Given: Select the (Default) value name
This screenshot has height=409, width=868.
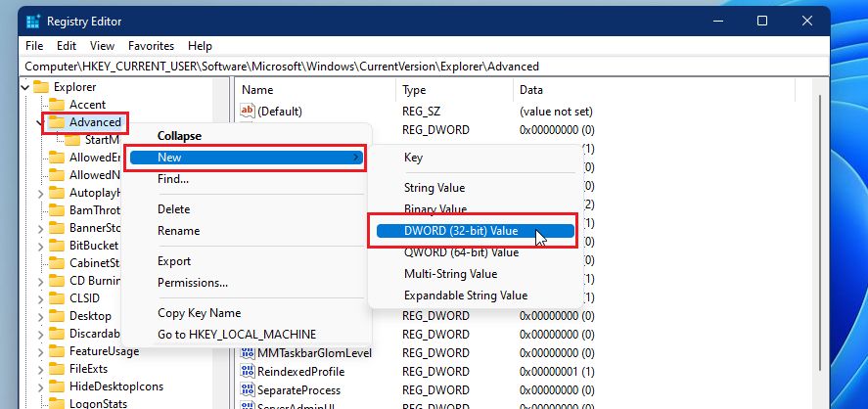Looking at the screenshot, I should pos(280,112).
